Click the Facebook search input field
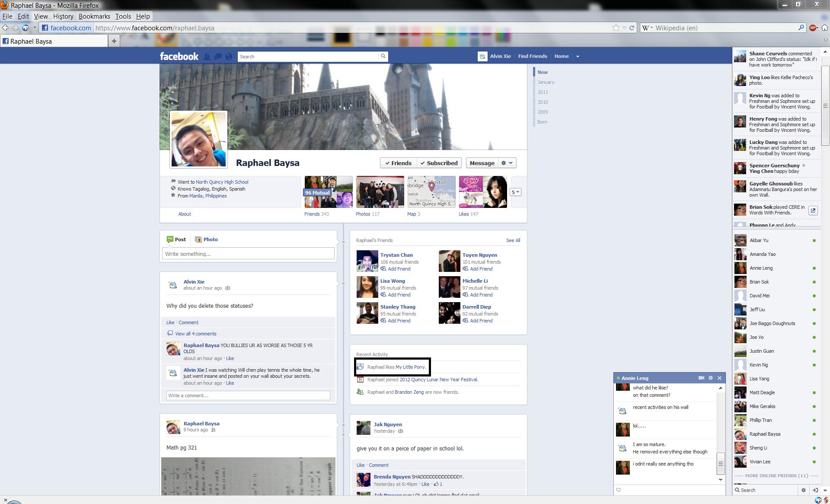Image resolution: width=830 pixels, height=504 pixels. tap(308, 56)
